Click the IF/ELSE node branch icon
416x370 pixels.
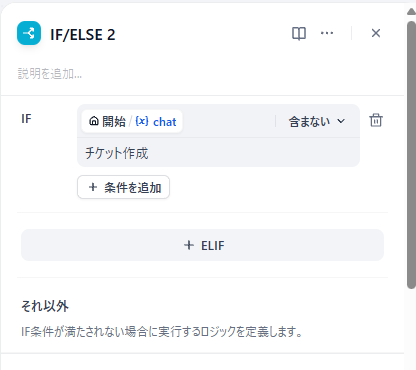[x=29, y=33]
